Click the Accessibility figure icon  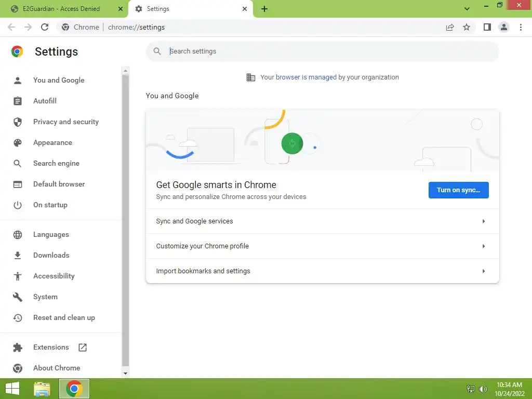18,276
